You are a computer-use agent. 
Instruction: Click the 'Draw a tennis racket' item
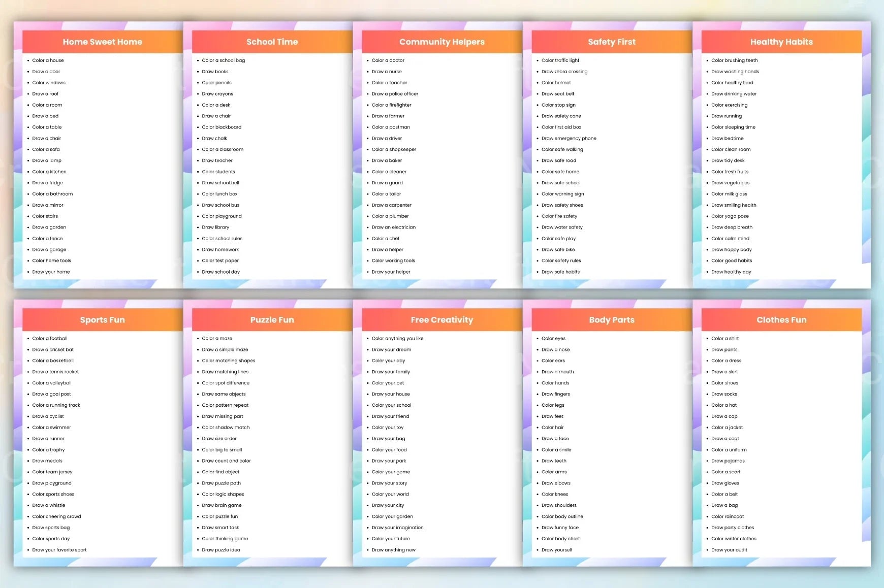coord(55,372)
